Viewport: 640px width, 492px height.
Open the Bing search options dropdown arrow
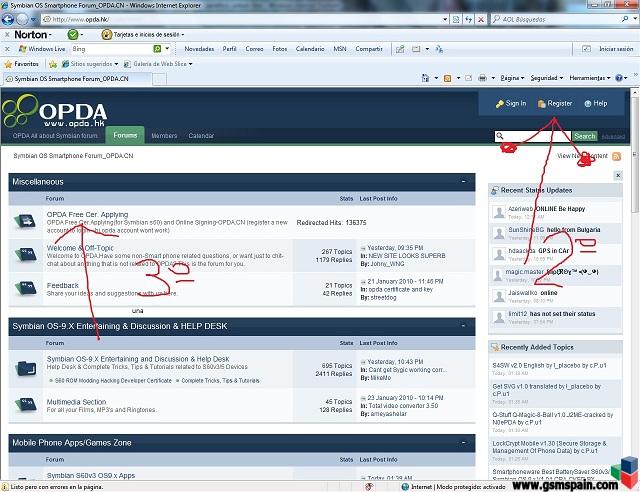[x=167, y=49]
